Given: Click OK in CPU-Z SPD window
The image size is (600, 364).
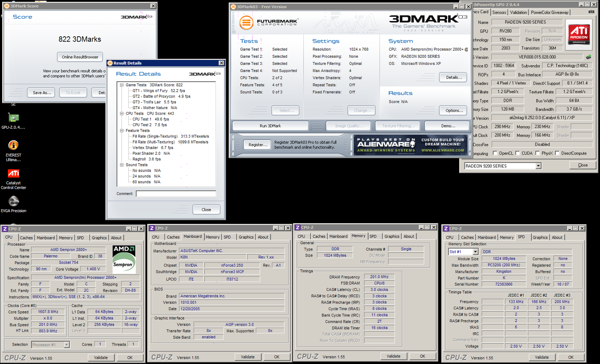Looking at the screenshot, I should tap(571, 357).
